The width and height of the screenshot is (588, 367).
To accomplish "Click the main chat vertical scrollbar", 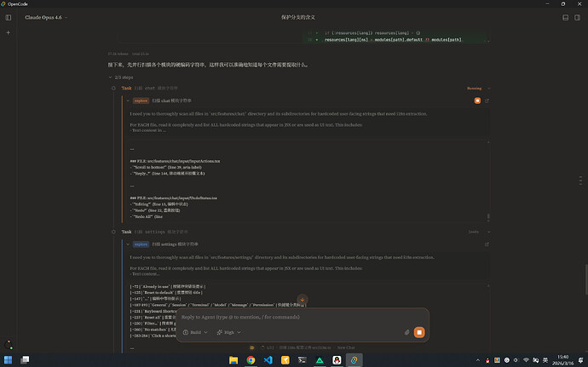I will [586, 280].
